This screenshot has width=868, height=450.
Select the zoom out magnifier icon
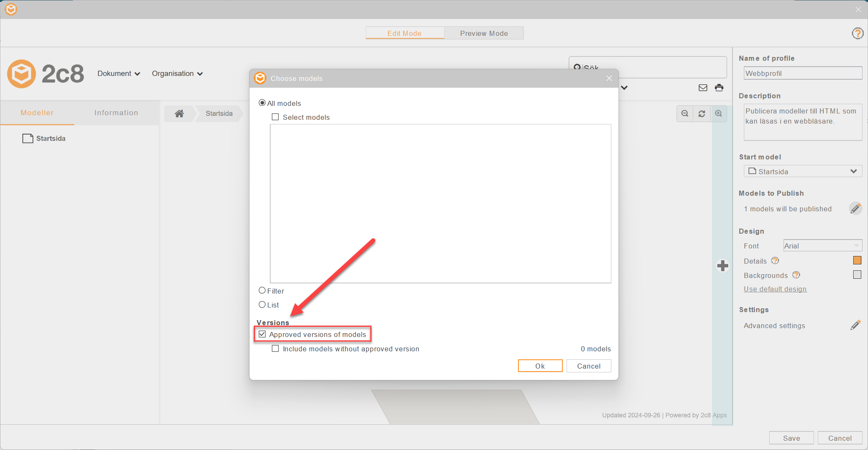pyautogui.click(x=685, y=113)
